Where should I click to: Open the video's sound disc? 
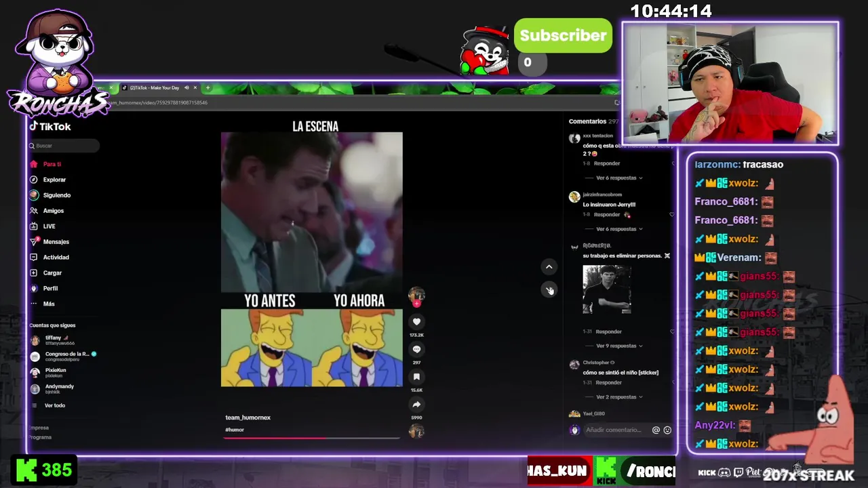(416, 431)
